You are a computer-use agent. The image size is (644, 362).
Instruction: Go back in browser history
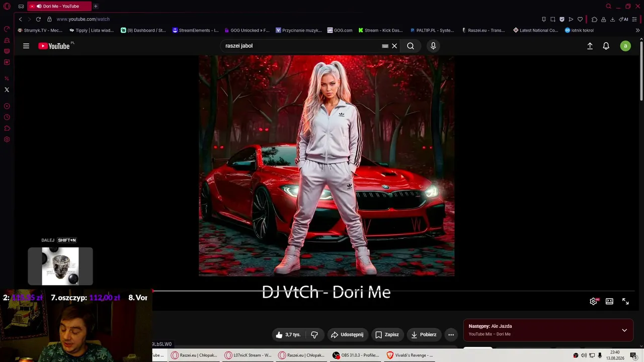point(20,19)
